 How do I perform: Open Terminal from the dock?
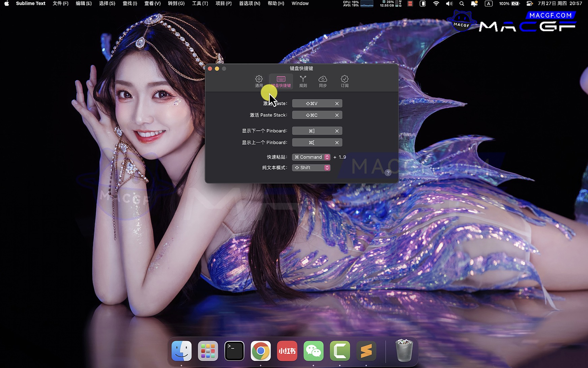(x=234, y=351)
